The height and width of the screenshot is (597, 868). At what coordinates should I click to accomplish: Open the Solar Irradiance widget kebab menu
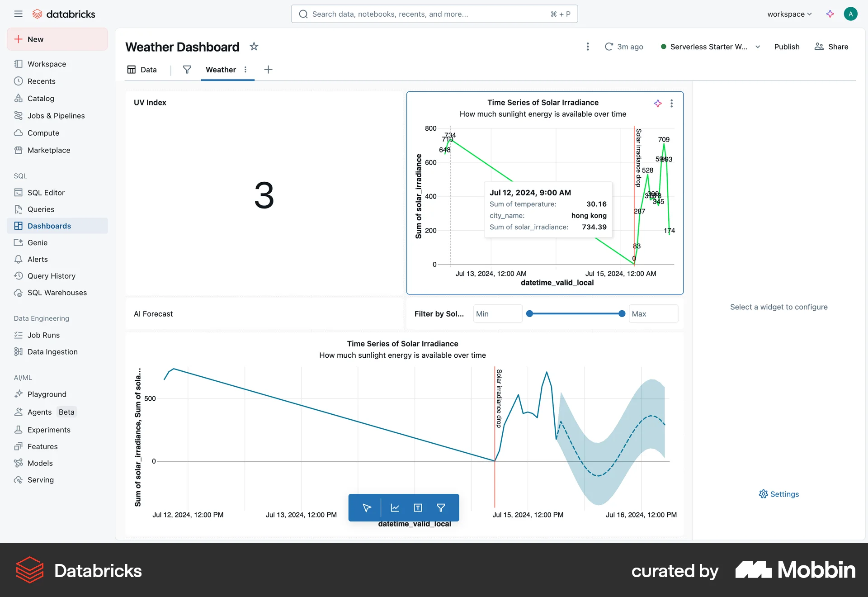[672, 103]
